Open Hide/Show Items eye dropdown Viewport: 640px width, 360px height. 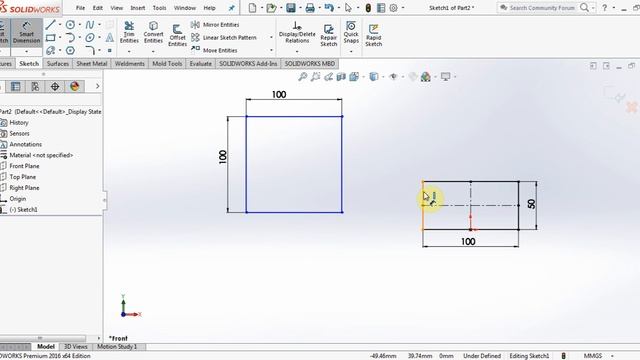tap(402, 76)
